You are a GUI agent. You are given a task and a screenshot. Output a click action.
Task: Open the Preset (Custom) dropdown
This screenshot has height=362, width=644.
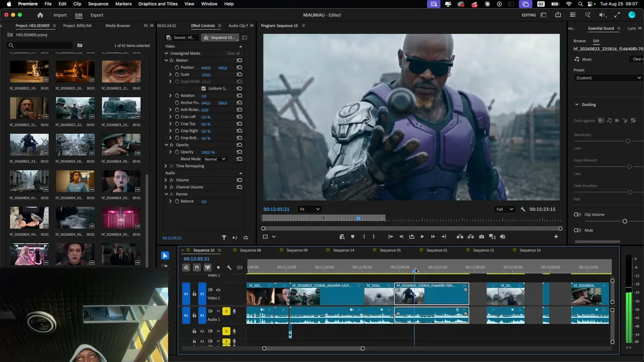(608, 78)
